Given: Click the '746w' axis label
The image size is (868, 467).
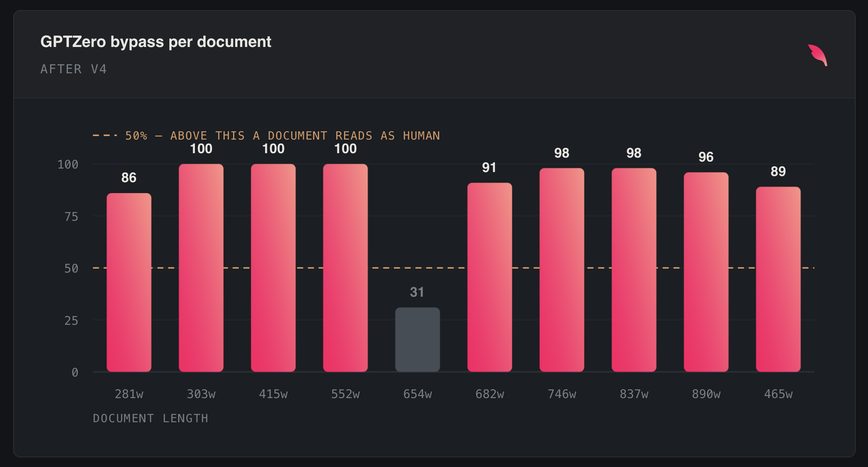Looking at the screenshot, I should point(562,394).
